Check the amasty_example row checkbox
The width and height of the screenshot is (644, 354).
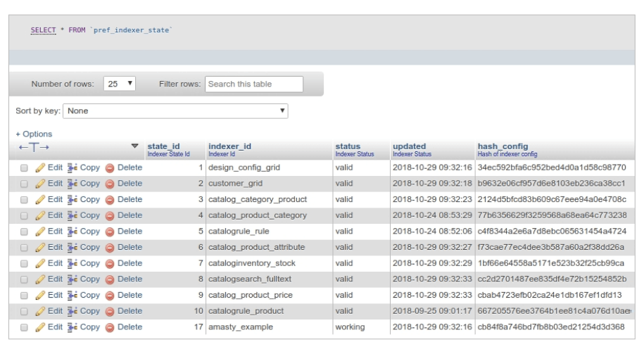pos(24,327)
